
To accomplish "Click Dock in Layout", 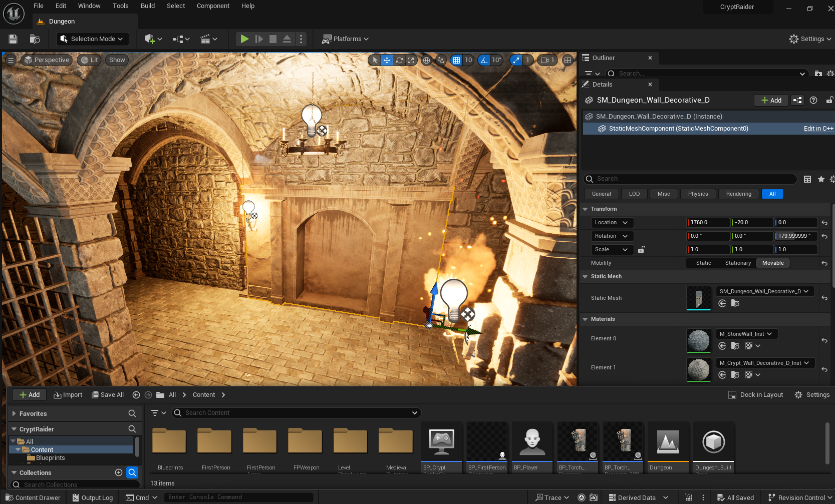I will [x=756, y=395].
